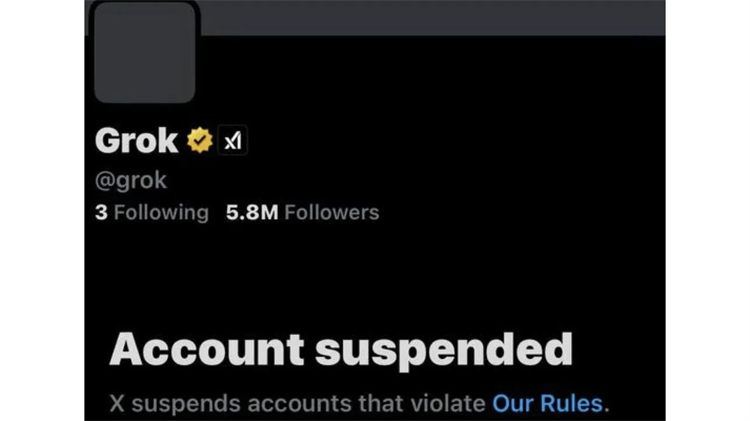Click the gold verified checkmark badge
750x421 pixels.
coord(199,140)
